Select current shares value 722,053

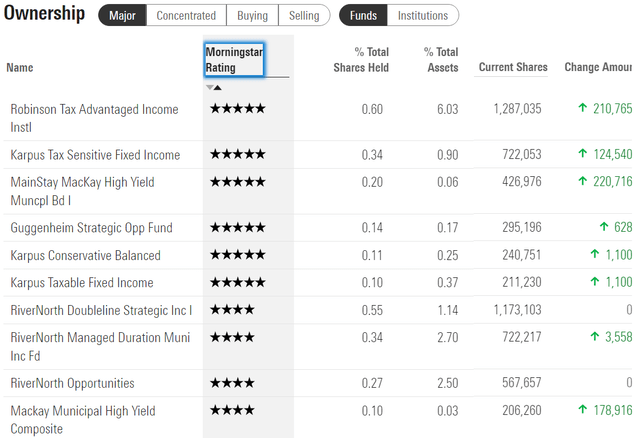[522, 155]
